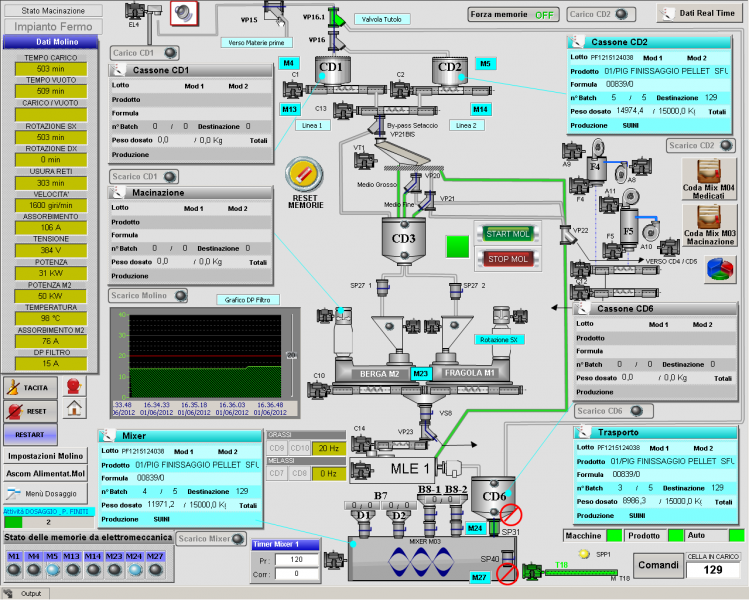Click Verso Materie prime label
749x600 pixels.
(256, 43)
